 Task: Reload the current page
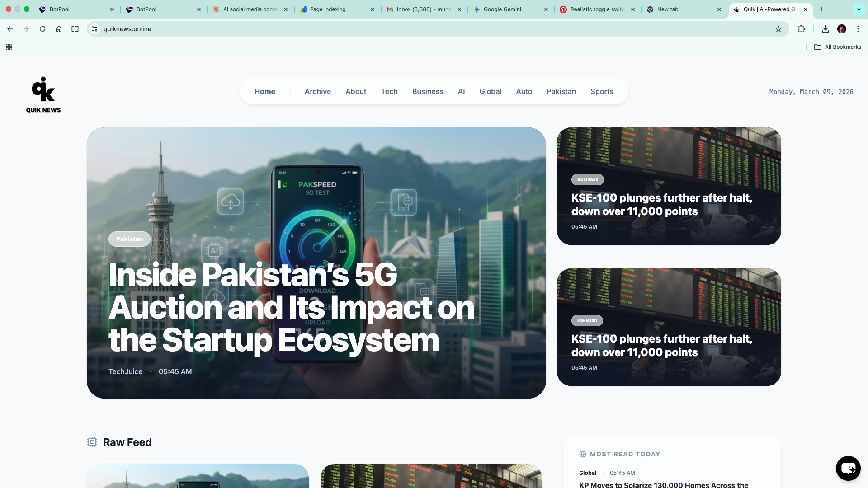(x=42, y=29)
